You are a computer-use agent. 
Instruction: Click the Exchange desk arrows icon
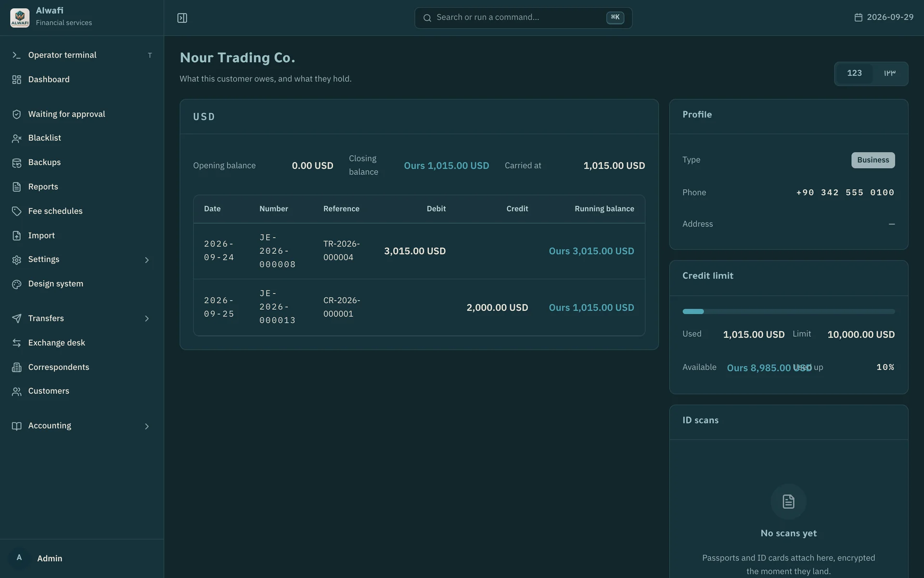(16, 343)
